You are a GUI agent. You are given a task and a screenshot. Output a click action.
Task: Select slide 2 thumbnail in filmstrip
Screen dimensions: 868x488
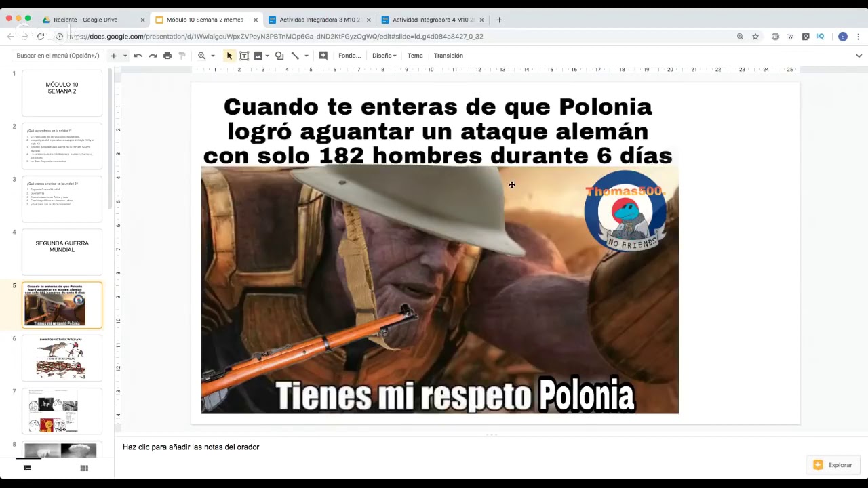(62, 146)
